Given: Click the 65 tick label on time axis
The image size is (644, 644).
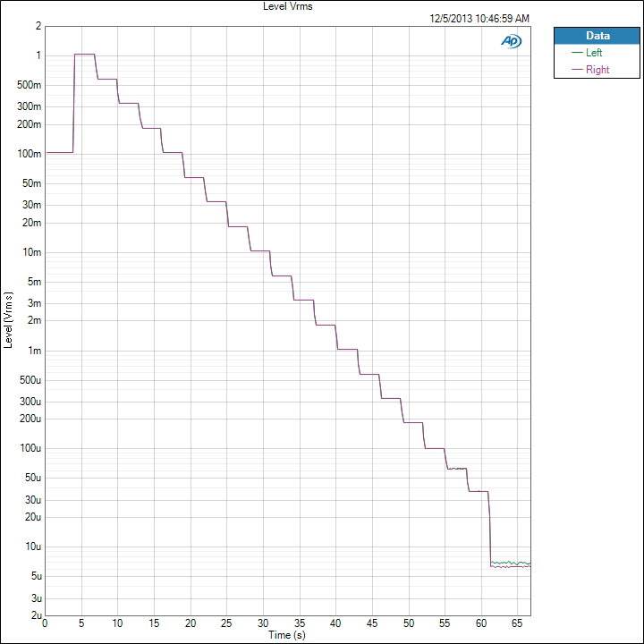Looking at the screenshot, I should coord(517,623).
